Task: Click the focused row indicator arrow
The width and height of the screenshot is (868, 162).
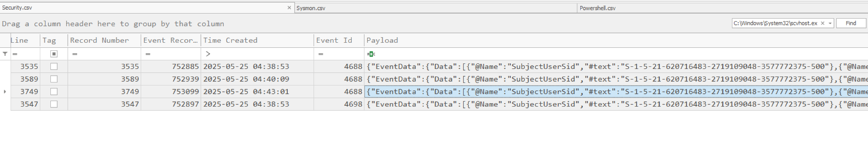Action: tap(5, 91)
